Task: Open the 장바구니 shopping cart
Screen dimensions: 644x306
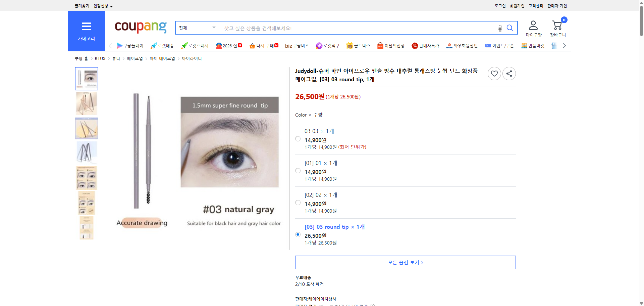Action: [557, 25]
